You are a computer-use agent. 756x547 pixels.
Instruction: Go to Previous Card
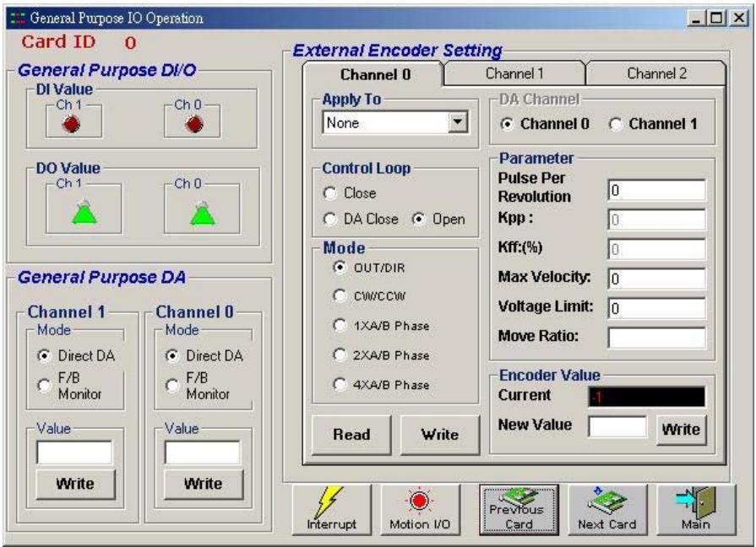tap(519, 509)
